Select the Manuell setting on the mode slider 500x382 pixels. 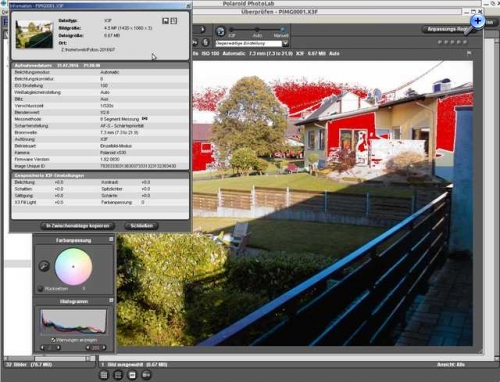pos(282,30)
